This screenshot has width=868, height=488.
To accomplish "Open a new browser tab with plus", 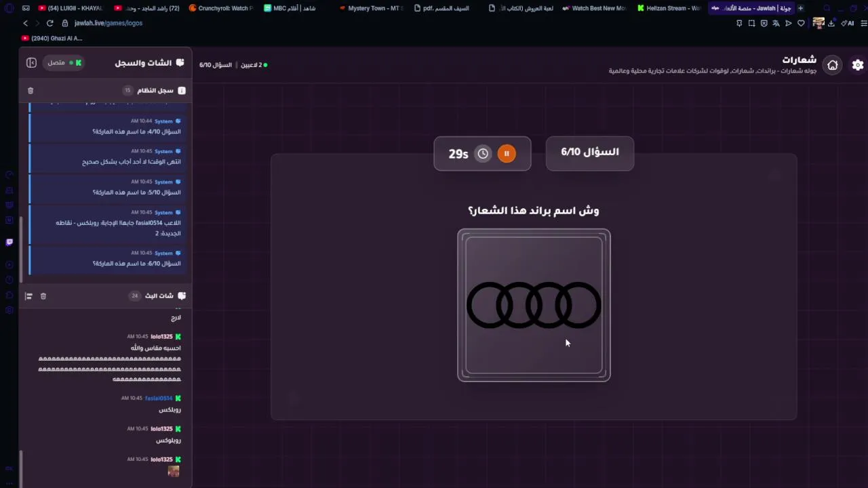I will pos(800,8).
